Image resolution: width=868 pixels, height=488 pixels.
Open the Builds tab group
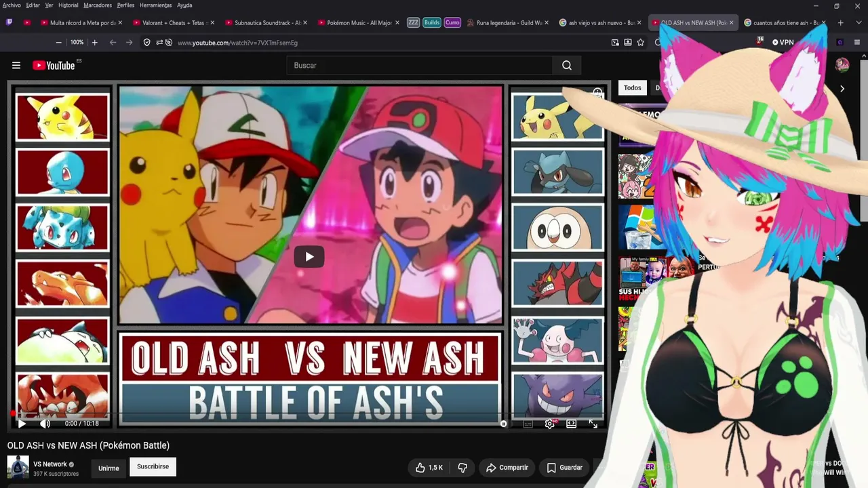[432, 22]
